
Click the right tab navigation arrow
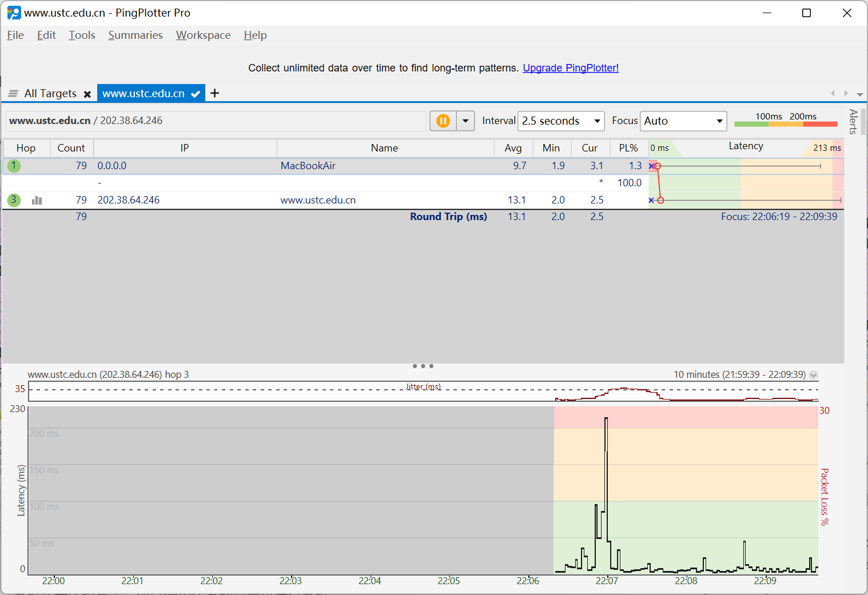(846, 93)
